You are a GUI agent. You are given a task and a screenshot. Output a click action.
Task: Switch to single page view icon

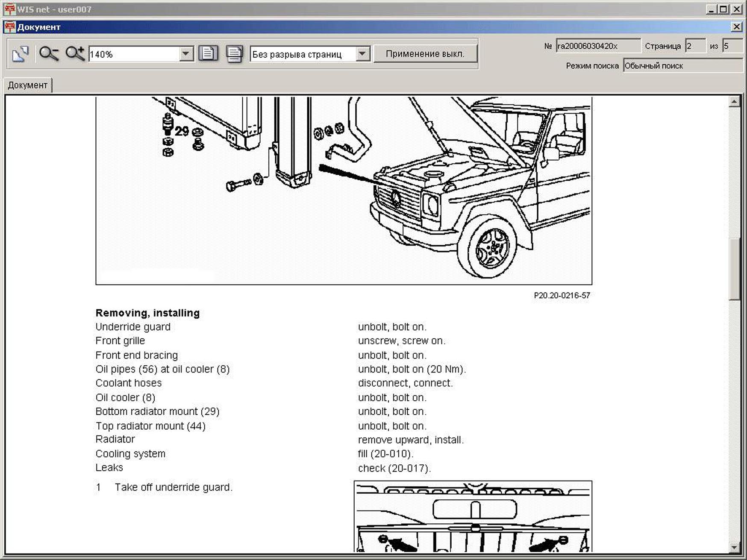pos(208,54)
